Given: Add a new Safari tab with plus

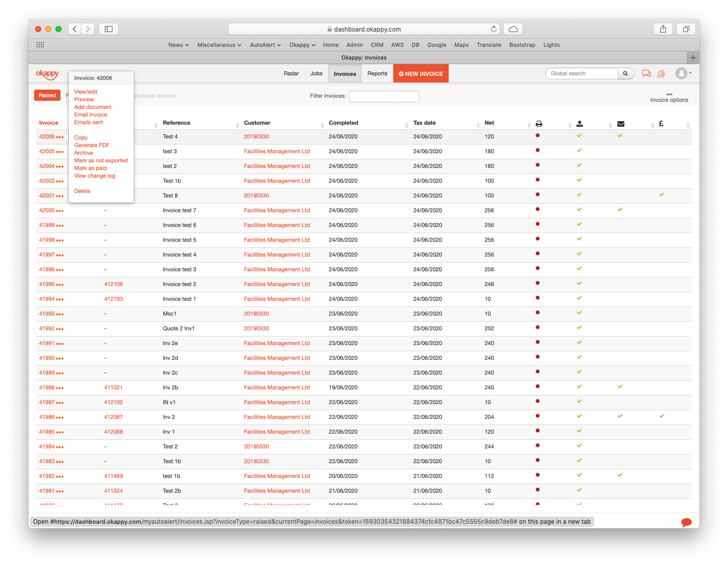Looking at the screenshot, I should (693, 58).
